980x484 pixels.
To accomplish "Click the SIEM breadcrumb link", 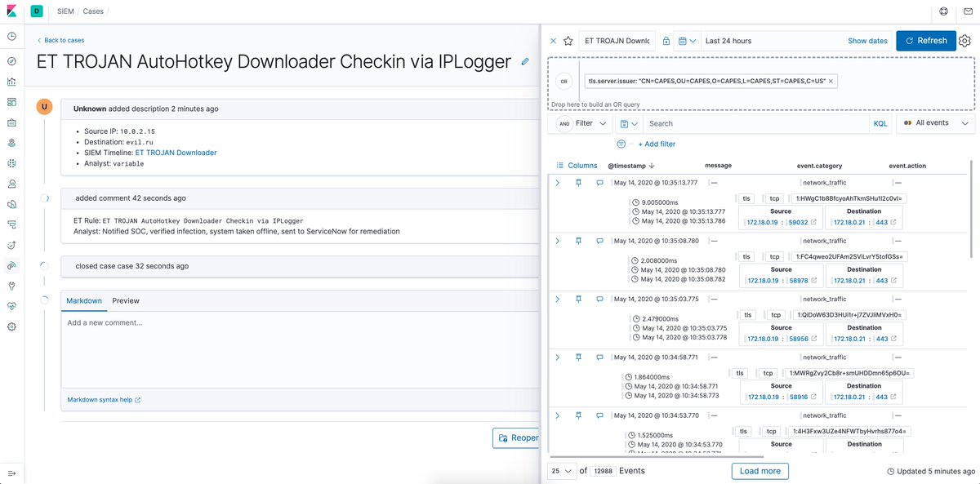I will pos(64,11).
